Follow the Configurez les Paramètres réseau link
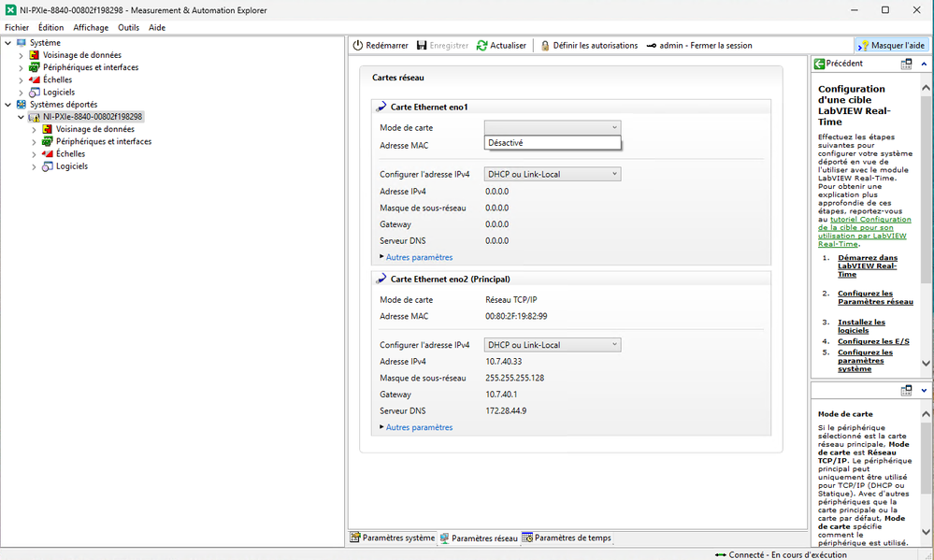This screenshot has height=560, width=934. pos(875,298)
